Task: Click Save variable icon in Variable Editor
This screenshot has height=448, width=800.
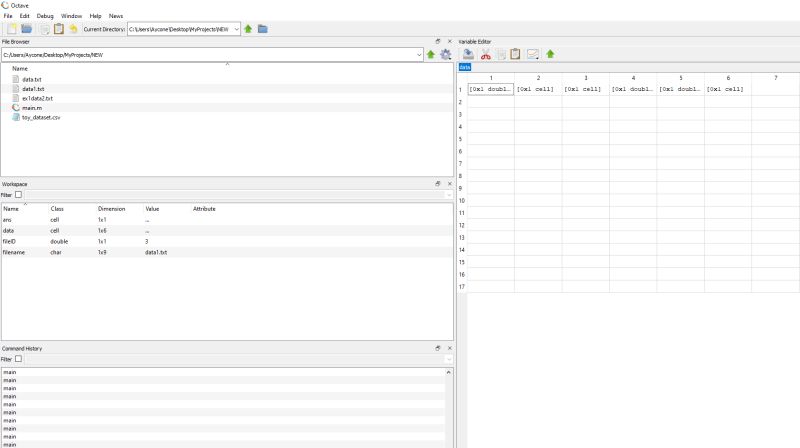Action: pyautogui.click(x=468, y=54)
